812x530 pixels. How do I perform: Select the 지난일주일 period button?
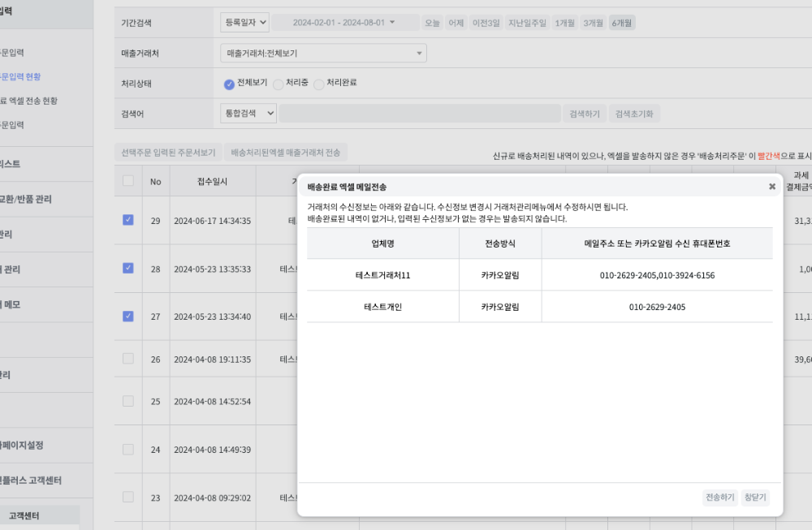tap(527, 23)
